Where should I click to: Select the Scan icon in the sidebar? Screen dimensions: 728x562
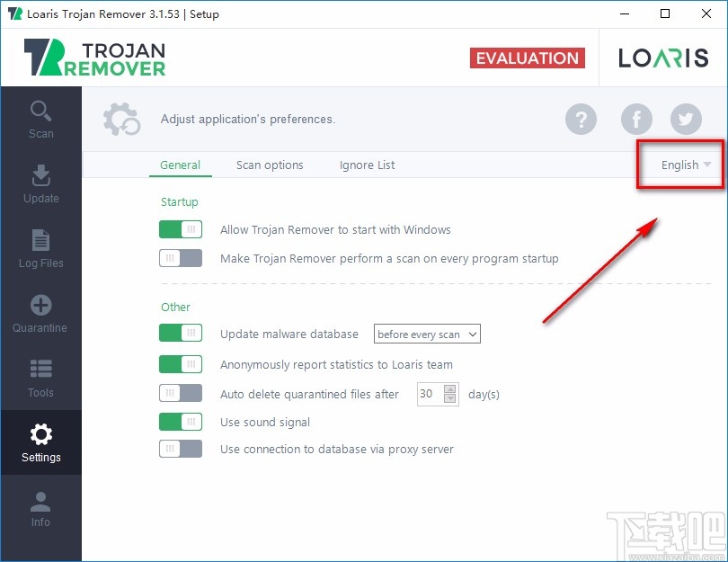(40, 120)
